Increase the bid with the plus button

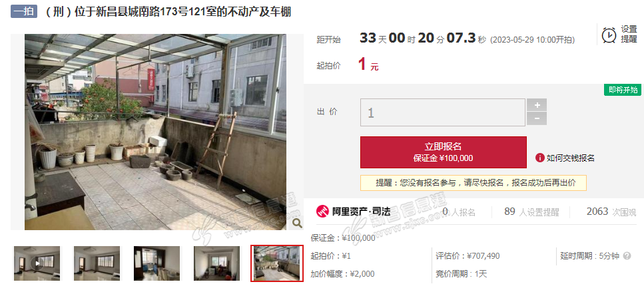(x=537, y=105)
